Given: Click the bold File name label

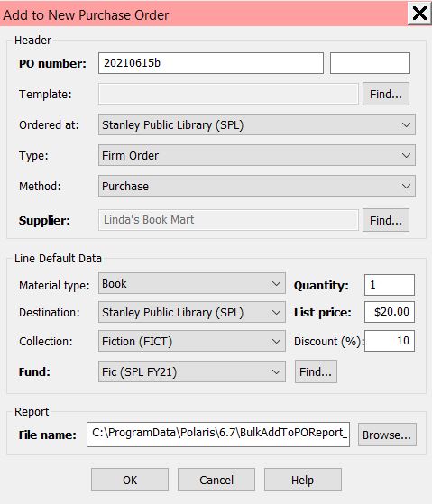Looking at the screenshot, I should [48, 435].
